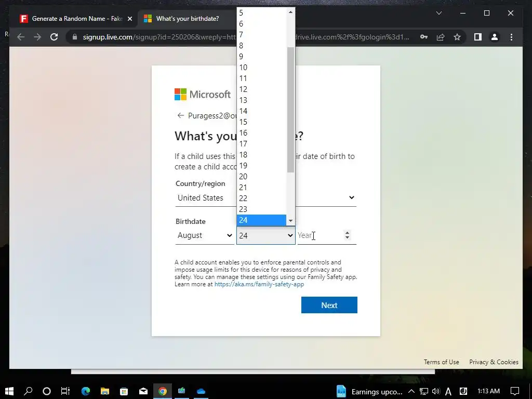
Task: Choose day 11 in the list
Action: [x=261, y=78]
